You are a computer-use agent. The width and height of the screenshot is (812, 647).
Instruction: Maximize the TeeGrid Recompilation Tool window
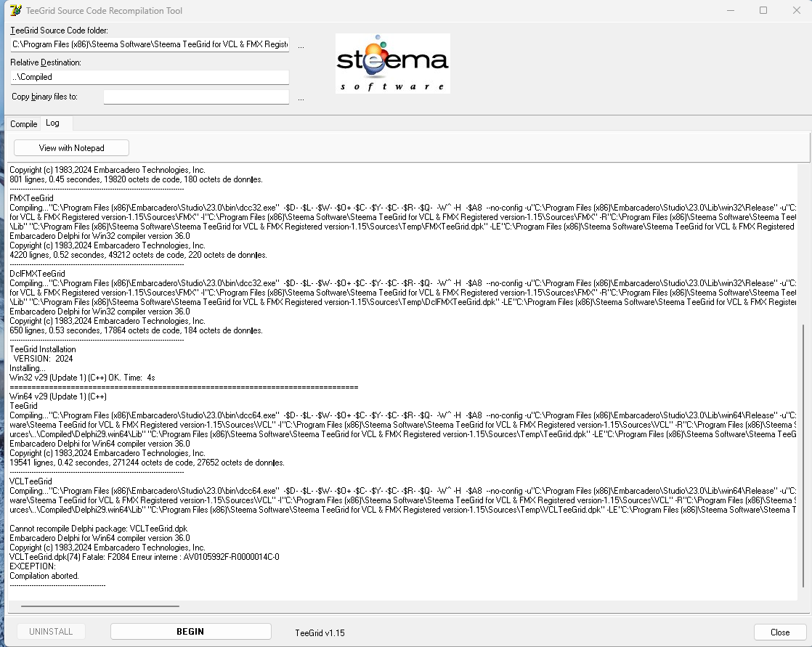click(x=763, y=10)
